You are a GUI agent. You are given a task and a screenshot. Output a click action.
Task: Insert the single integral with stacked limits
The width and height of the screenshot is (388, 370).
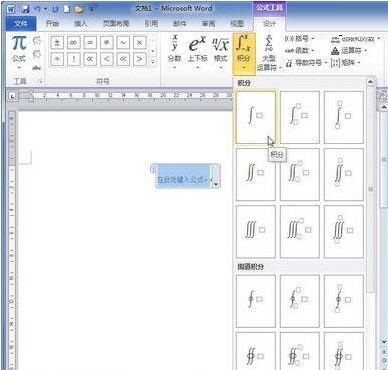pos(344,117)
